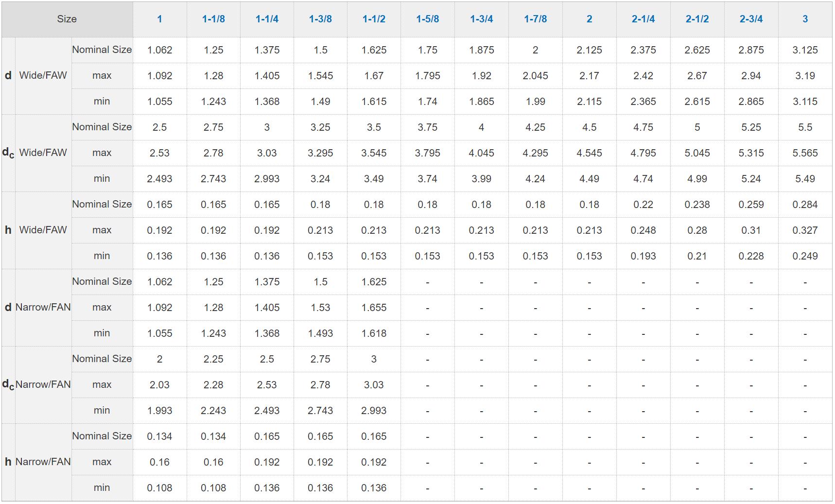The height and width of the screenshot is (504, 835).
Task: Select the size 3 column header link
Action: (805, 19)
